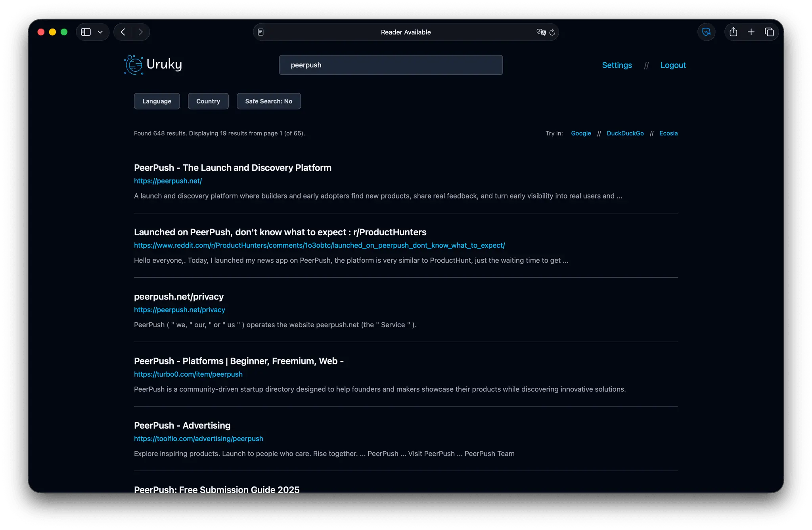Open PeerPush: Free Submission Guide 2025 result
812x530 pixels.
click(216, 489)
